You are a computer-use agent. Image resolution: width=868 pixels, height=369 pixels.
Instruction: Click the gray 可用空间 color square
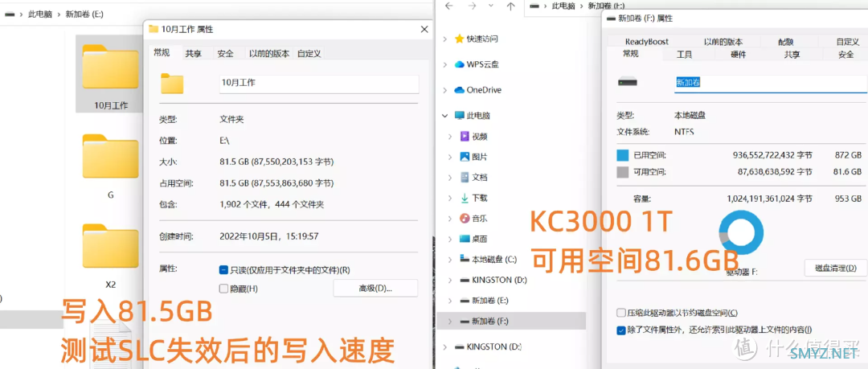623,172
